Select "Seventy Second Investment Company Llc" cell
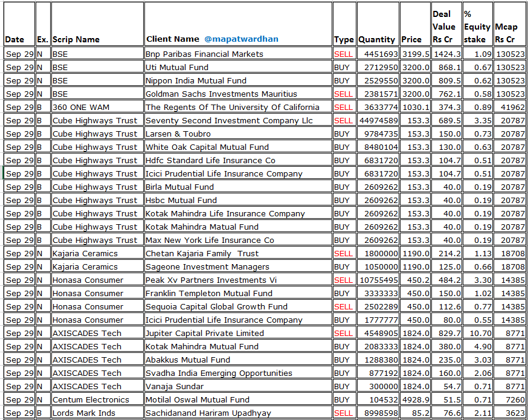Image resolution: width=528 pixels, height=420 pixels. point(238,121)
